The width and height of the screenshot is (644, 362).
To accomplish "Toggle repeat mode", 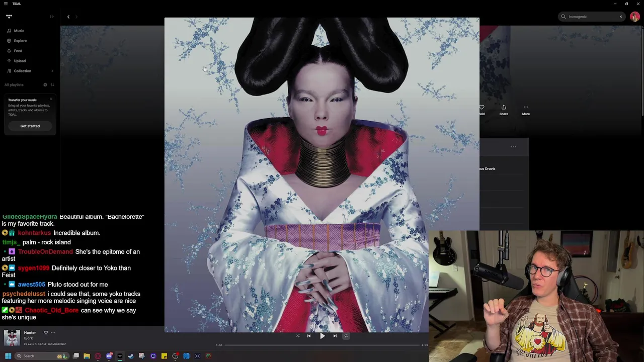I will (x=346, y=336).
